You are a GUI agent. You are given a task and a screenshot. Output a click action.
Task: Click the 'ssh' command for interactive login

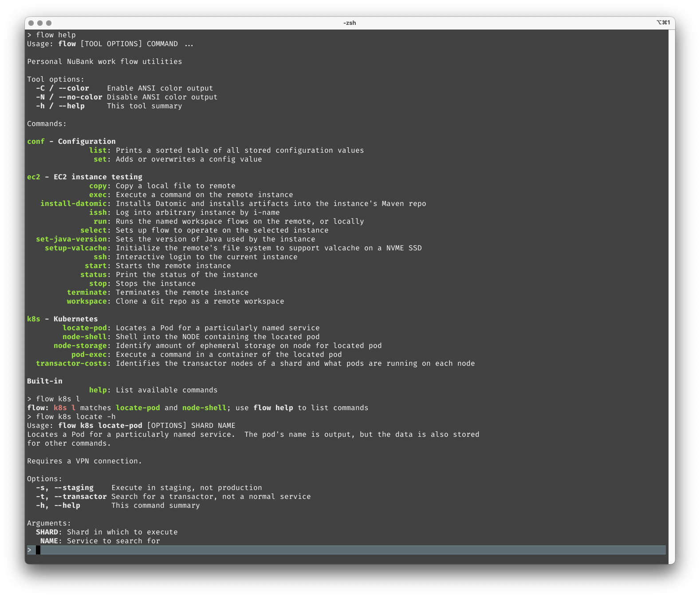100,257
